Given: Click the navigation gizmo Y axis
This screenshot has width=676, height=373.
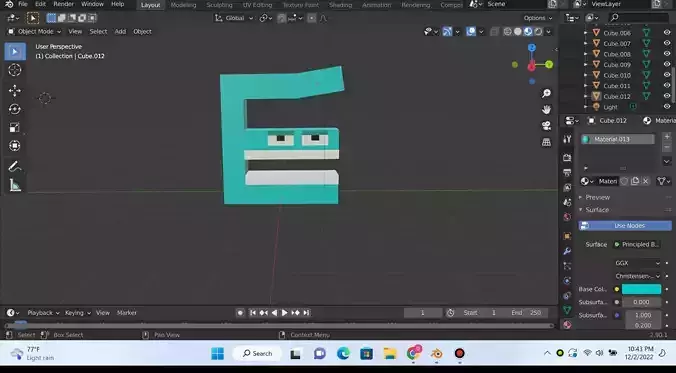Looking at the screenshot, I should 549,65.
